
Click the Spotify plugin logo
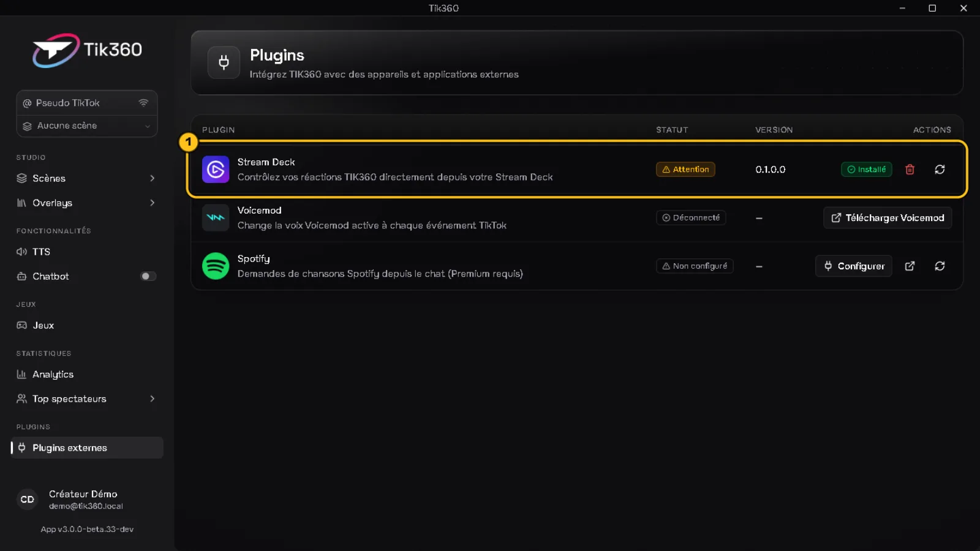click(216, 266)
